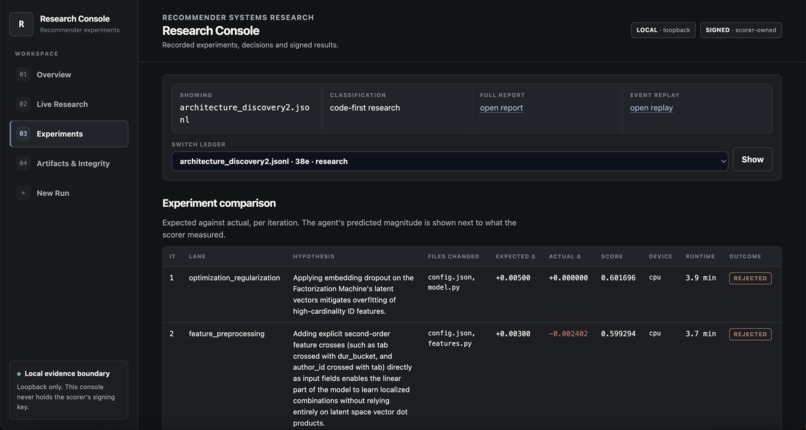The image size is (806, 430).
Task: Open the Switch Ledger dropdown
Action: [450, 161]
